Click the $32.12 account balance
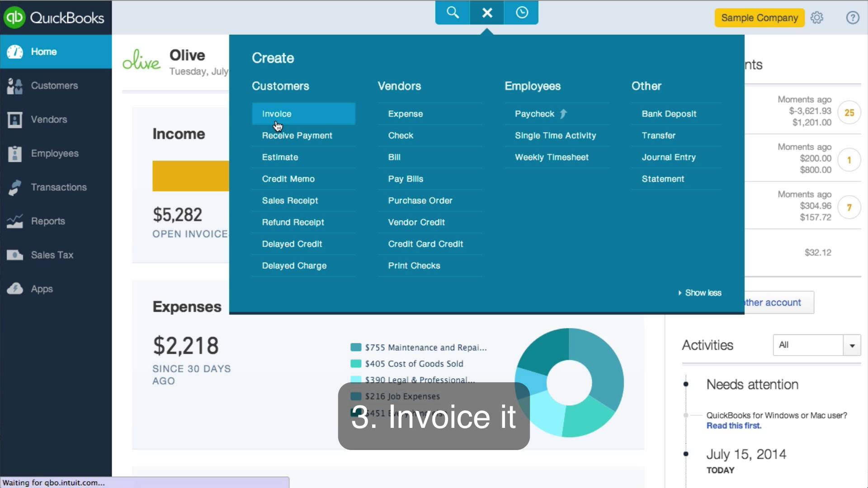This screenshot has width=868, height=488. click(818, 253)
